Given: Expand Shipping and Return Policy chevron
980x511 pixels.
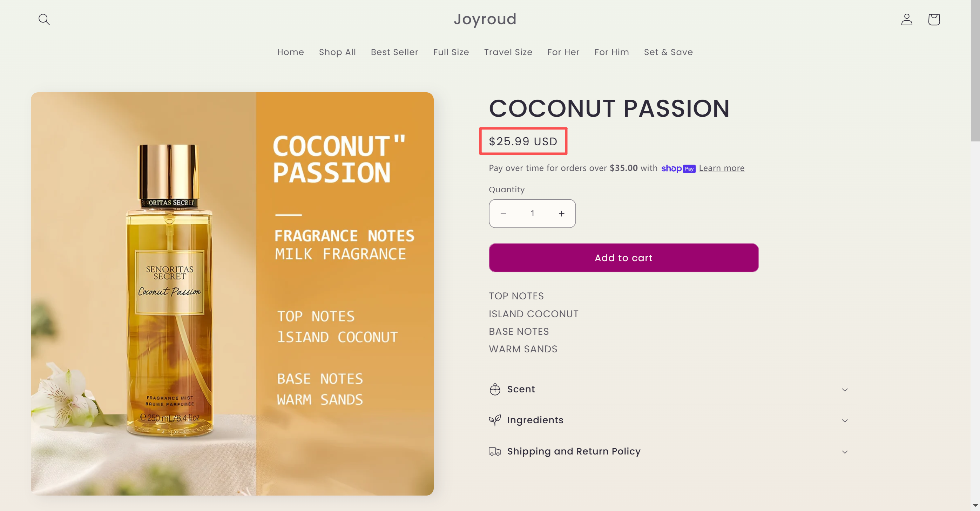Looking at the screenshot, I should pos(845,452).
